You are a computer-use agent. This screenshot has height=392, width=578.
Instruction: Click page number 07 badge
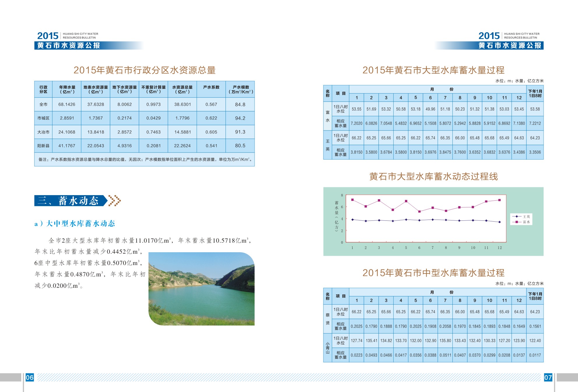click(548, 377)
